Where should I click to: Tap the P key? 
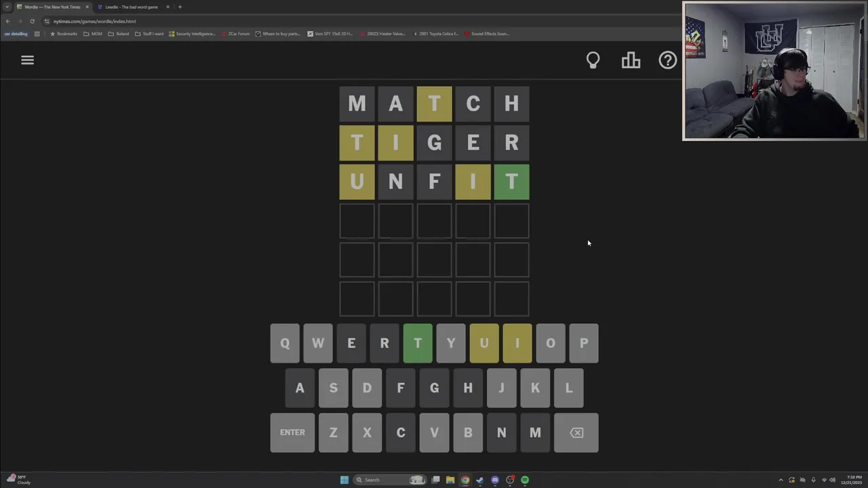coord(584,343)
